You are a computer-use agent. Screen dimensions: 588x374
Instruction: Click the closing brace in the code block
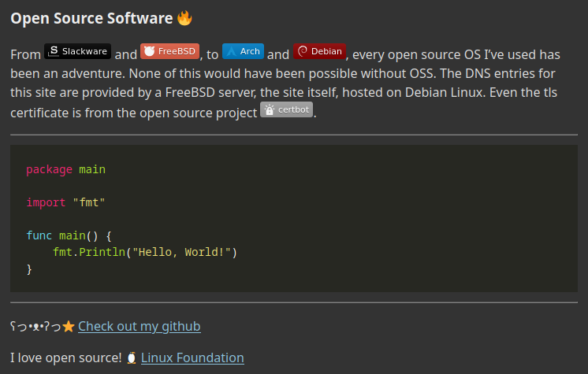point(29,268)
